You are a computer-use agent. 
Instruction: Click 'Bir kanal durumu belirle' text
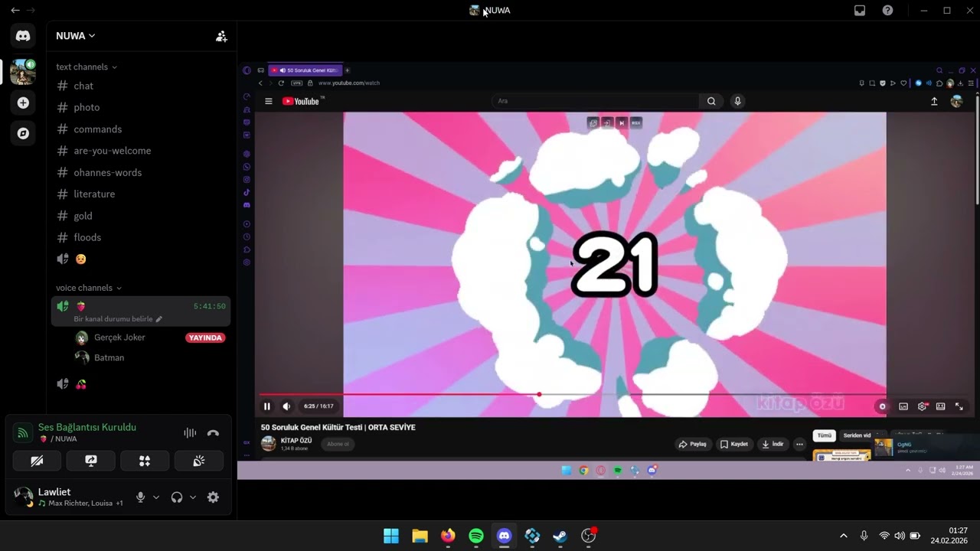click(x=113, y=319)
